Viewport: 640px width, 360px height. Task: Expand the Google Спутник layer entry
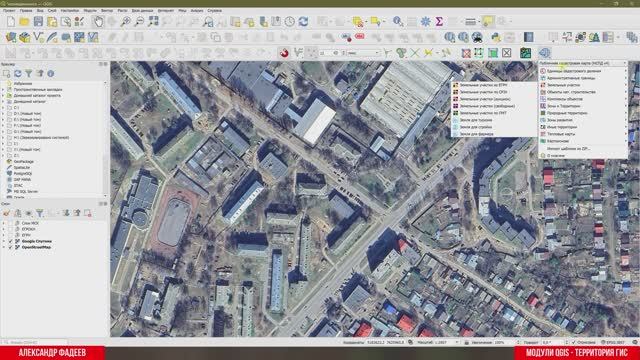[4, 241]
